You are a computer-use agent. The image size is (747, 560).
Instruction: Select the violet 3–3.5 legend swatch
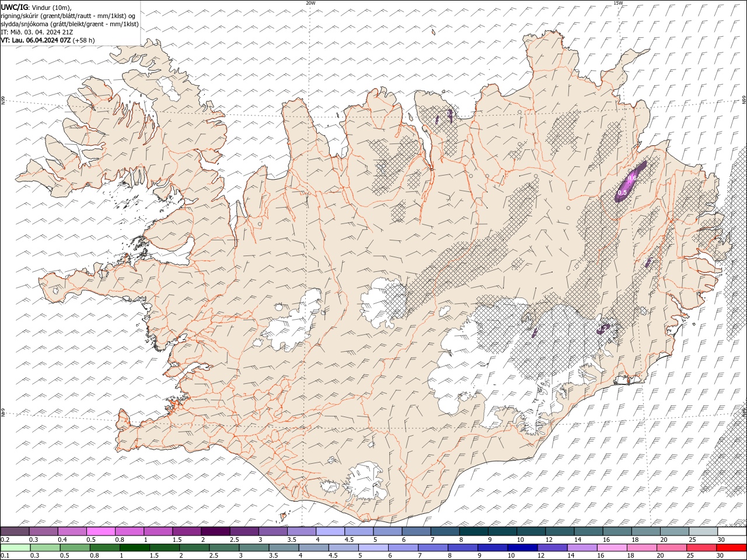(x=273, y=531)
